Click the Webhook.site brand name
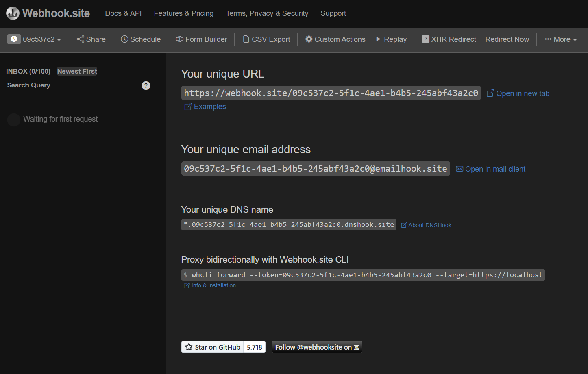 [56, 13]
